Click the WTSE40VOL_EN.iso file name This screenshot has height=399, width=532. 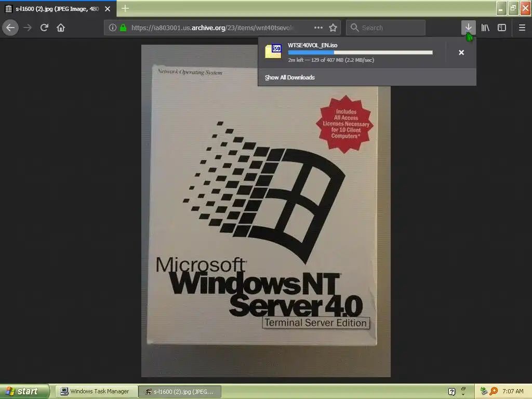(x=312, y=45)
